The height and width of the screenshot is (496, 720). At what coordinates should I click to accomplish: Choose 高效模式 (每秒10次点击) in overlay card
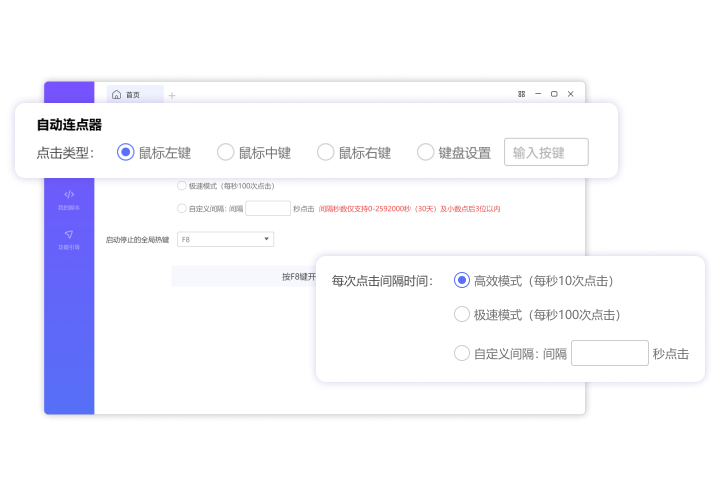coord(462,281)
